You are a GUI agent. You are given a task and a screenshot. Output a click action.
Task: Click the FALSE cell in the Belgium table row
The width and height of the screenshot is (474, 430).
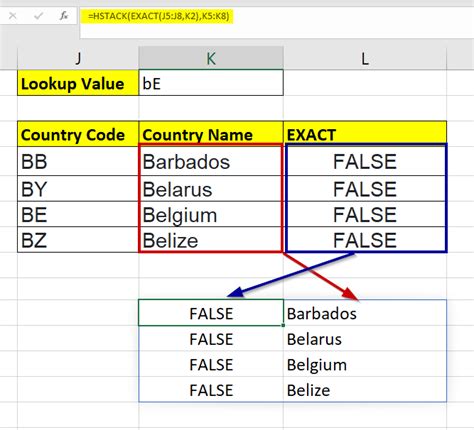coord(365,214)
